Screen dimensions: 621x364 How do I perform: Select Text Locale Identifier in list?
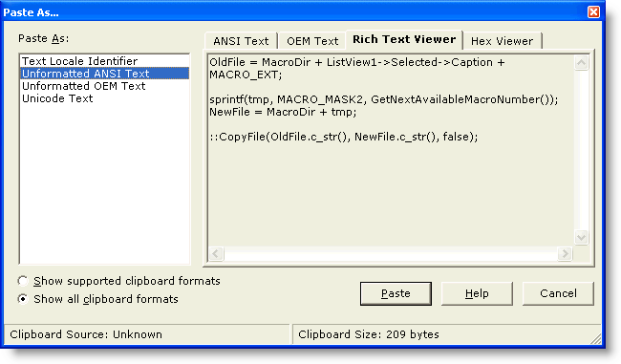point(104,61)
